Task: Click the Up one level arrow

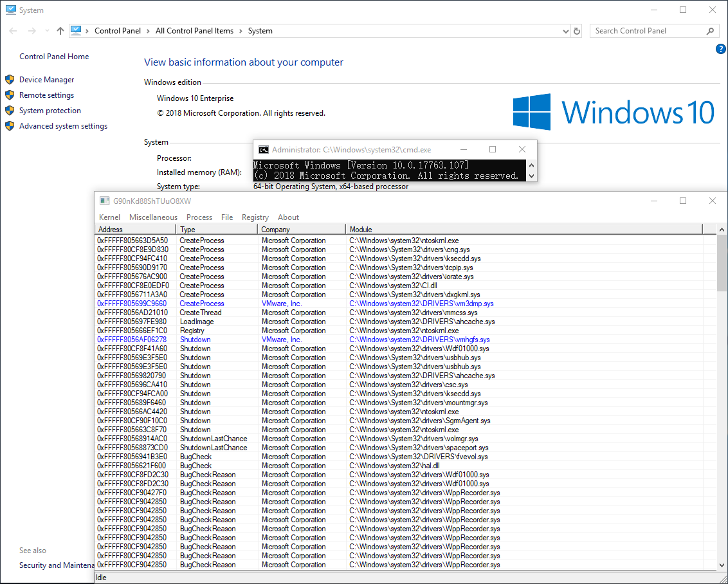Action: point(60,31)
